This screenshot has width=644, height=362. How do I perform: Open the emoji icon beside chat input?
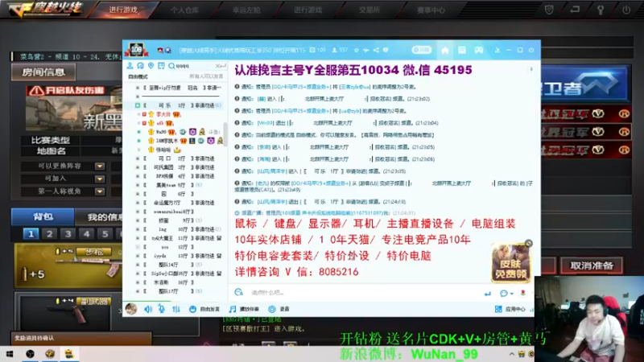pyautogui.click(x=238, y=292)
